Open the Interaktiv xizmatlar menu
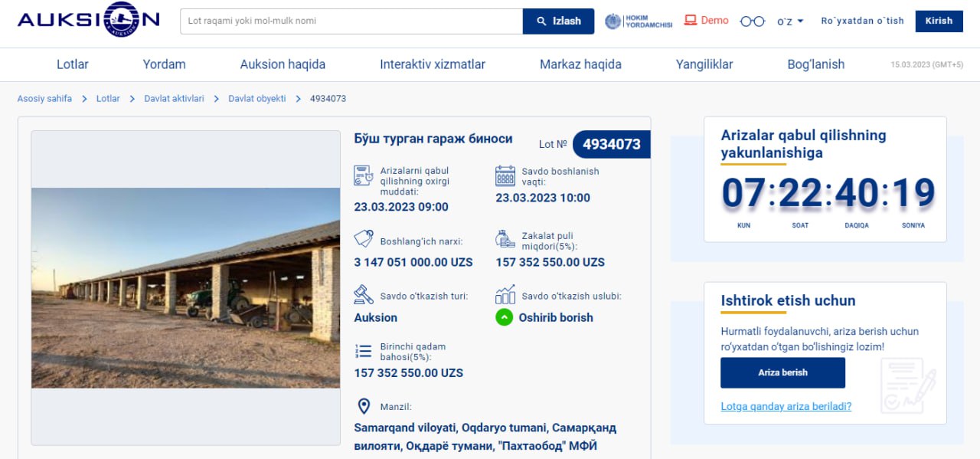The width and height of the screenshot is (980, 459). (x=433, y=64)
